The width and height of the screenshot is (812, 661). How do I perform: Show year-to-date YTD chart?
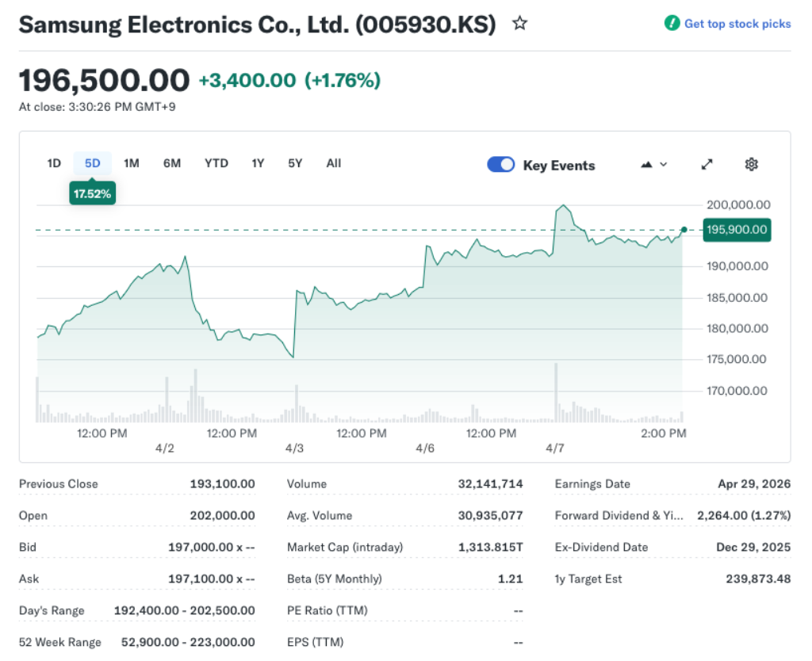216,163
